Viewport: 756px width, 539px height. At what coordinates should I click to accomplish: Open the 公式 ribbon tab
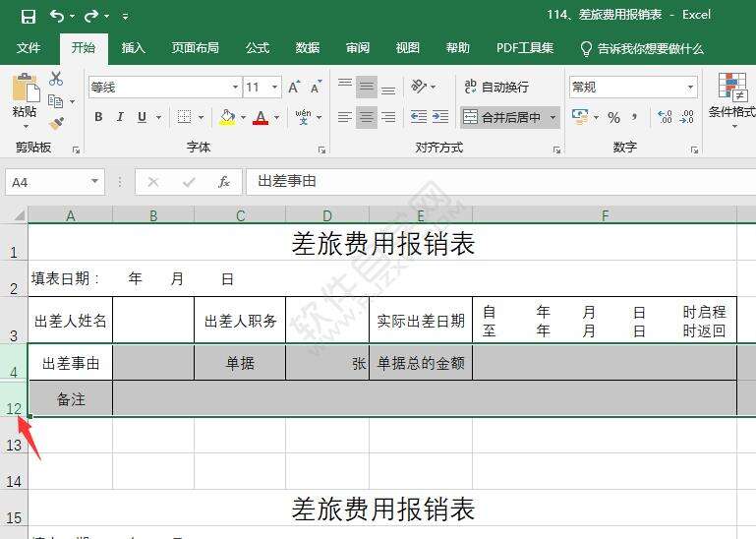click(258, 48)
